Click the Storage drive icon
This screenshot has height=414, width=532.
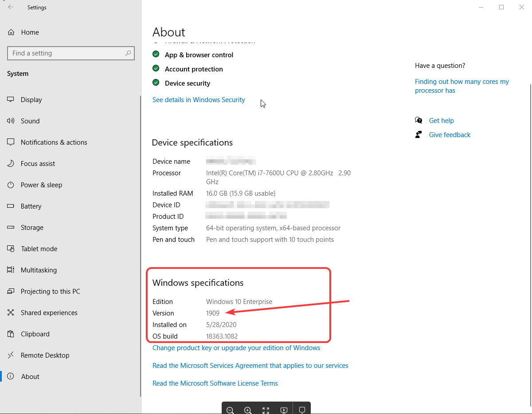tap(11, 228)
